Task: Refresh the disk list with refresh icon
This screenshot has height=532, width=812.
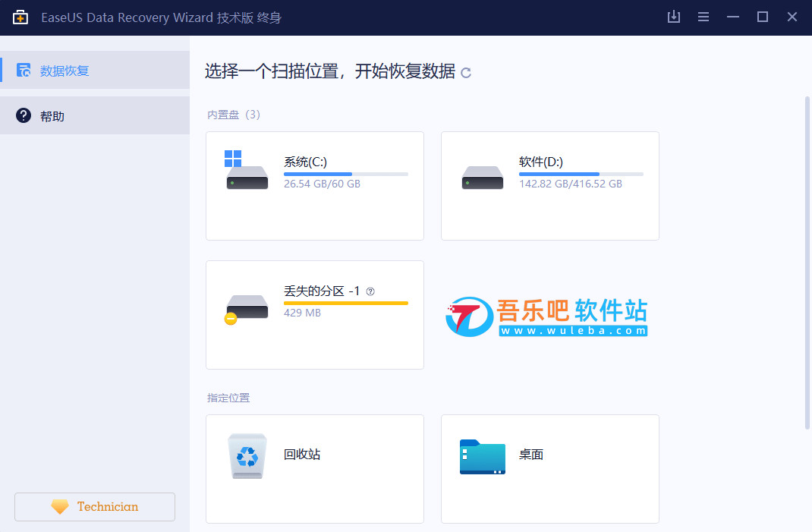Action: click(465, 73)
